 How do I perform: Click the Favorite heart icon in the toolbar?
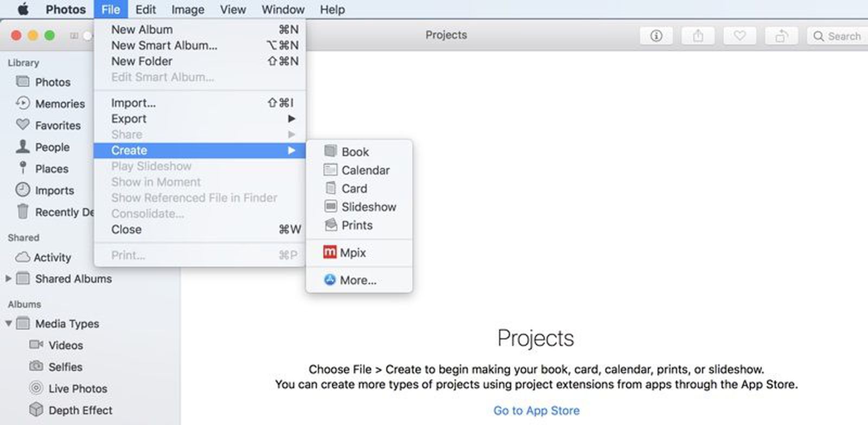pyautogui.click(x=739, y=35)
